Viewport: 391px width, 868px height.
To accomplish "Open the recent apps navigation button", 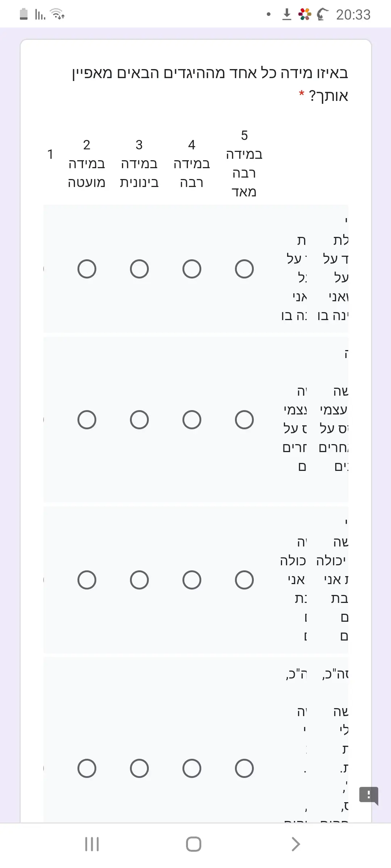I will point(92,844).
